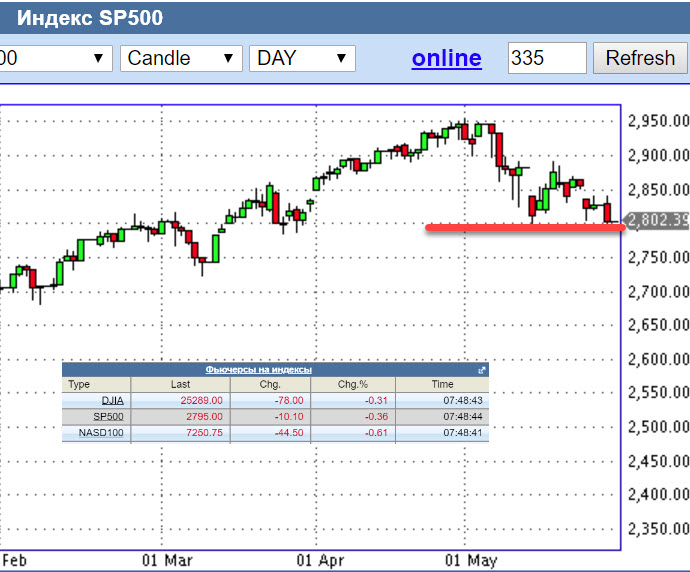Click the red horizontal support line
The height and width of the screenshot is (572, 690).
pyautogui.click(x=520, y=228)
